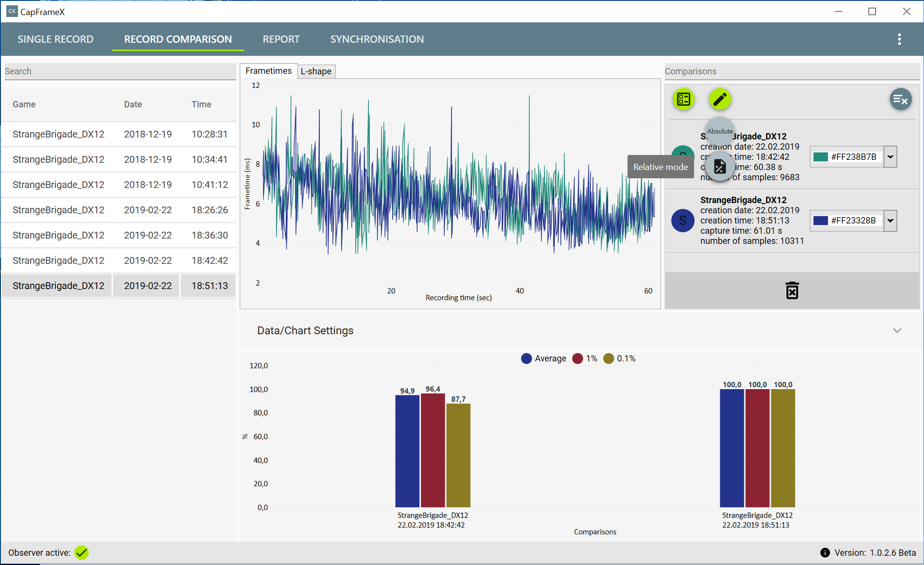Open color dropdown for #FF23328B
Viewport: 924px width, 565px height.
[x=890, y=221]
